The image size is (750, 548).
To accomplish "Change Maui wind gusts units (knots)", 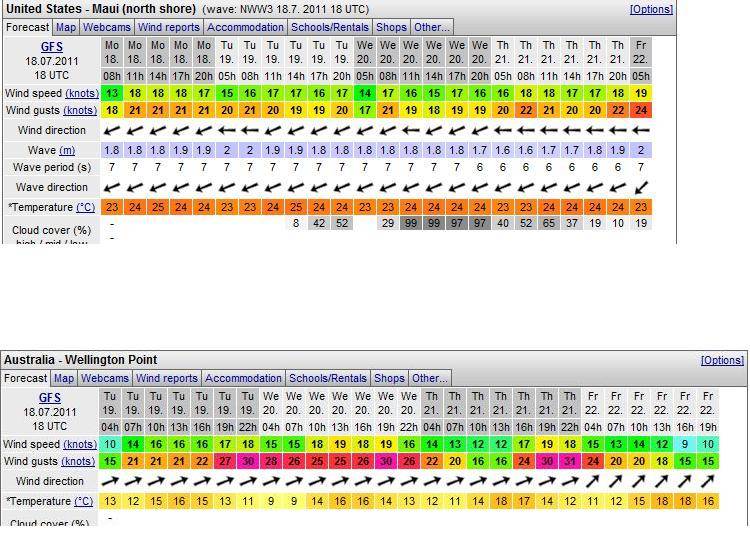I will coord(81,111).
